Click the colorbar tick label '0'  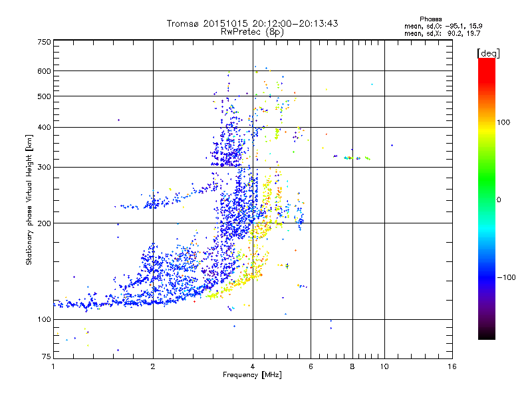[499, 199]
